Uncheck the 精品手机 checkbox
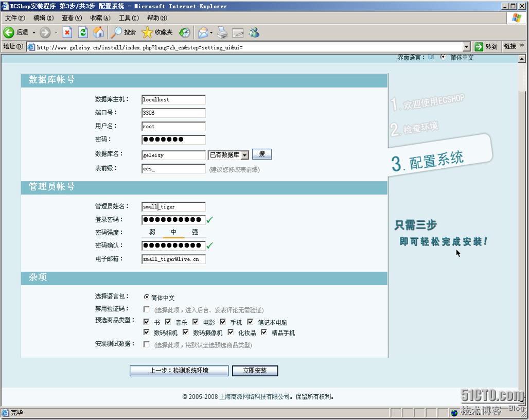Viewport: 529px width, 420px height. 264,332
